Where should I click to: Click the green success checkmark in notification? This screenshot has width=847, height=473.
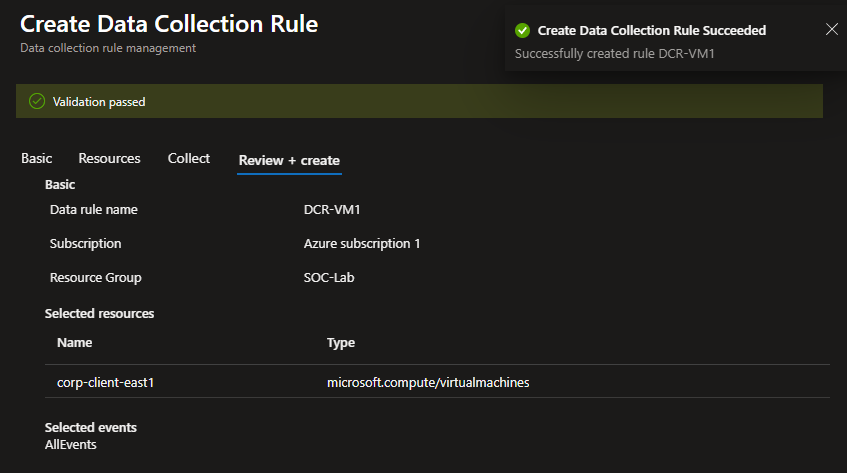click(522, 31)
